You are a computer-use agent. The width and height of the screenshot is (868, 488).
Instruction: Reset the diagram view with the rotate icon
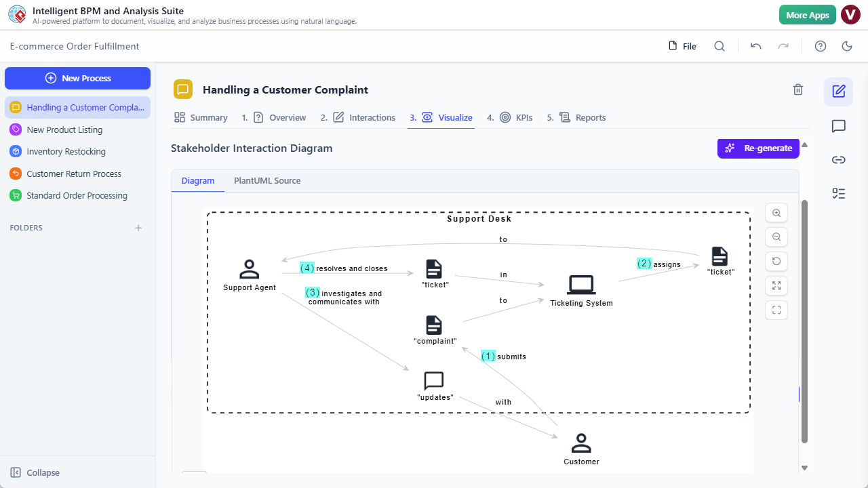click(x=776, y=261)
